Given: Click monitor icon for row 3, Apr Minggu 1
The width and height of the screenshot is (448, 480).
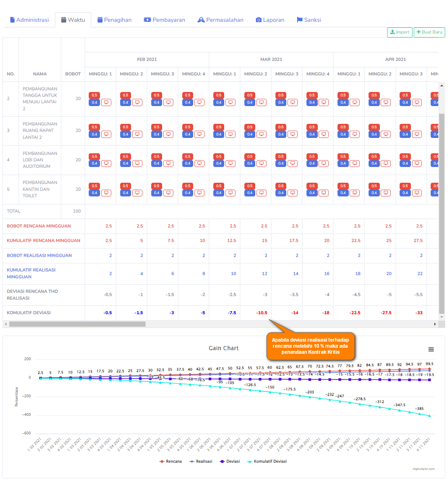Looking at the screenshot, I should tap(354, 134).
